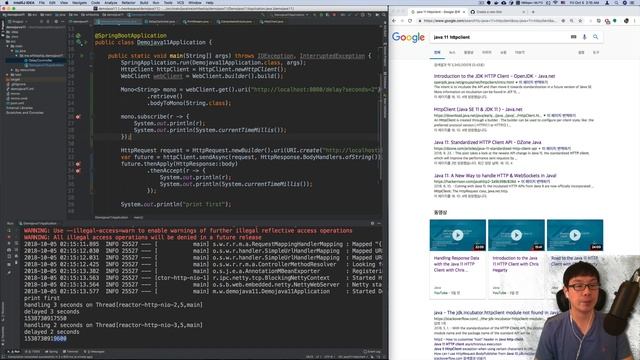Open the File menu in IntelliJ
The height and width of the screenshot is (360, 640).
coord(42,2)
